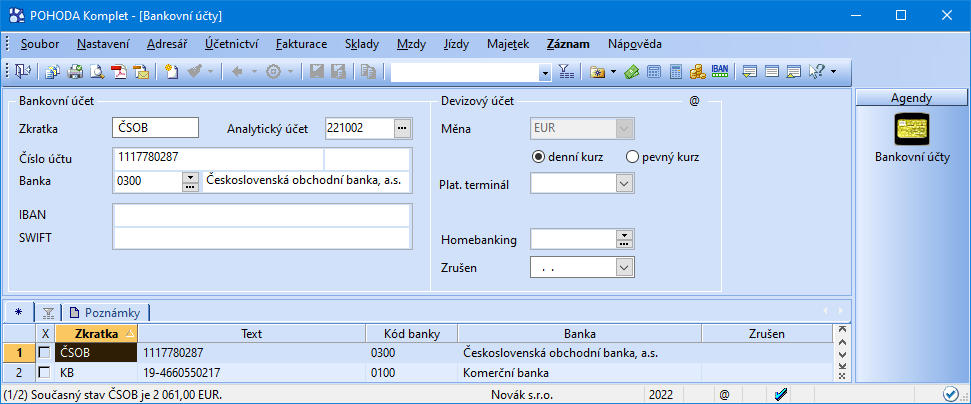Image resolution: width=971 pixels, height=404 pixels.
Task: Expand the help icon dropdown arrow
Action: [x=833, y=72]
